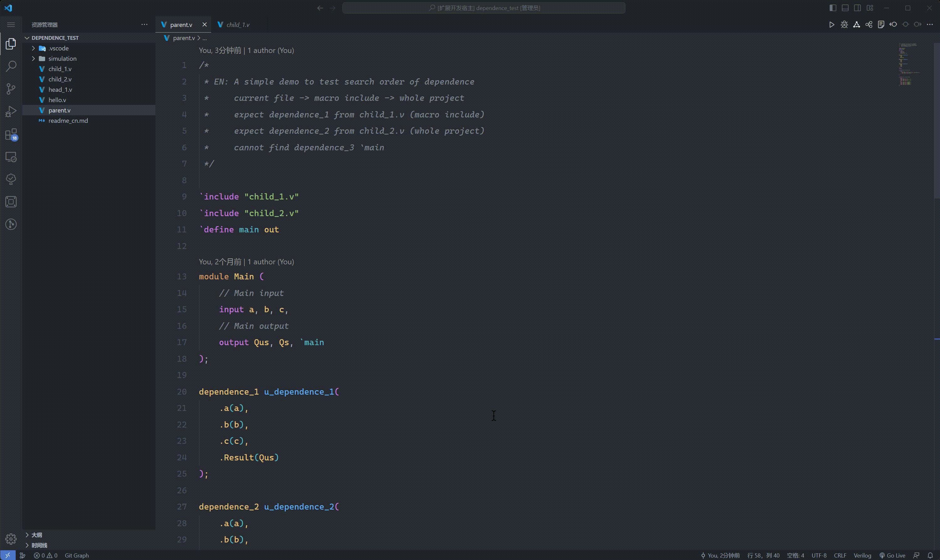Open the editor more actions menu
The height and width of the screenshot is (560, 940).
pos(930,24)
